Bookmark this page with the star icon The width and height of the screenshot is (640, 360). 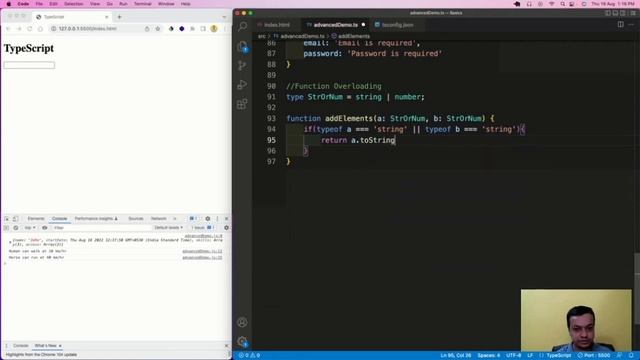[158, 29]
